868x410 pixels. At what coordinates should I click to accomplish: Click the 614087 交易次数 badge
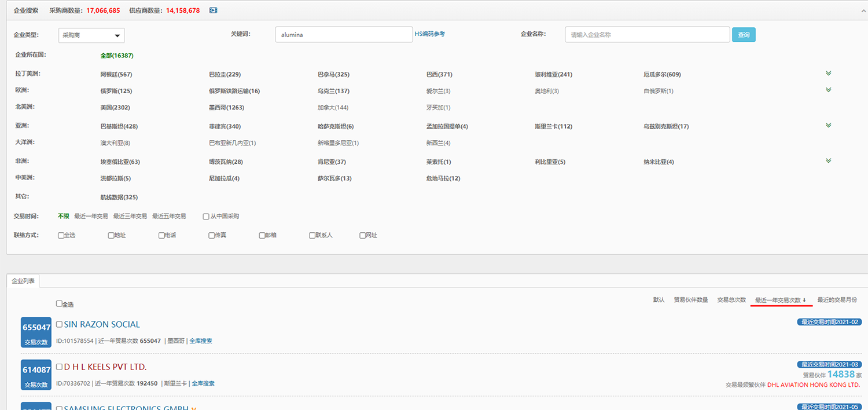[x=36, y=374]
